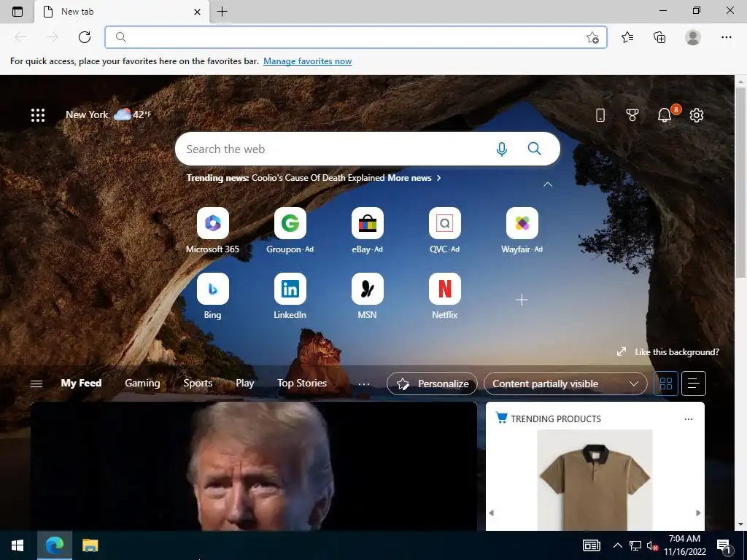Collapse the quick links with chevron
747x560 pixels.
[548, 184]
